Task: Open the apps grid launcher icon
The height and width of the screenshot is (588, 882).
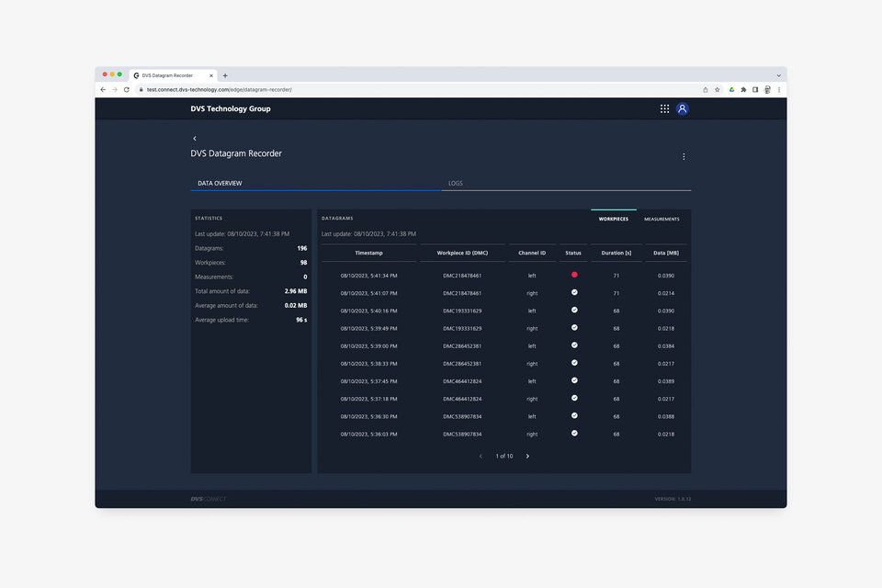Action: [x=664, y=108]
